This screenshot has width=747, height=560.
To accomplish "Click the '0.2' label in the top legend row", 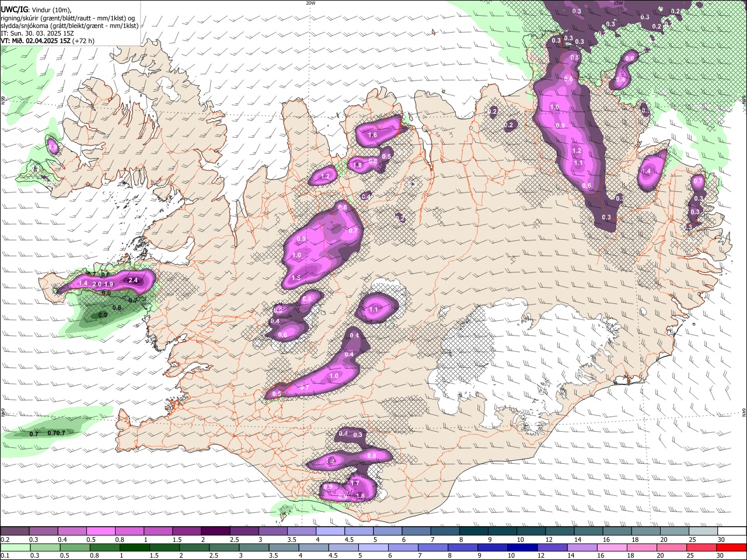I will (x=5, y=540).
